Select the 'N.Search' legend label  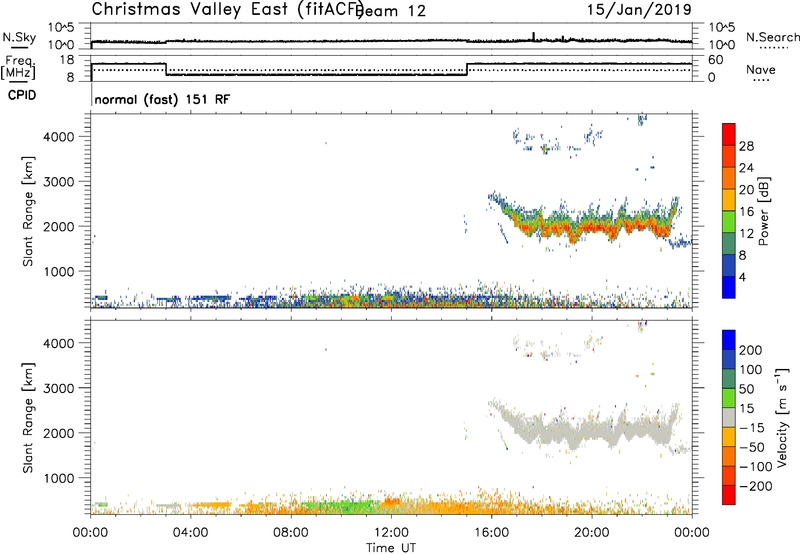(x=772, y=37)
